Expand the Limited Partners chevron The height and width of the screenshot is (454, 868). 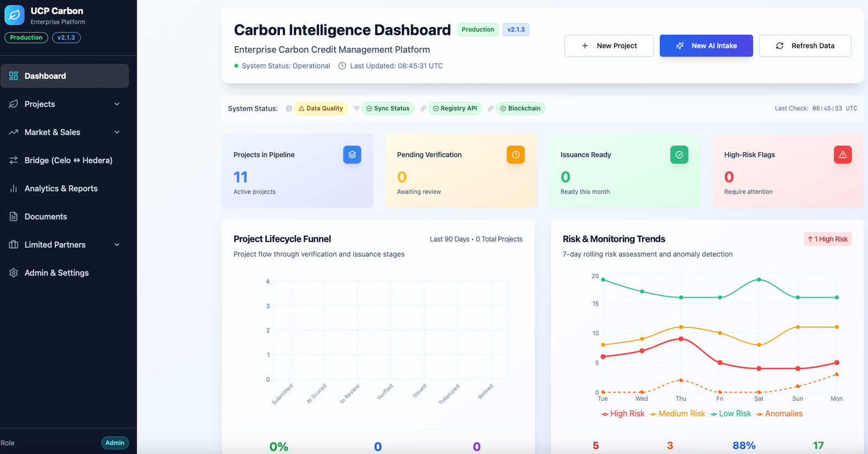click(117, 245)
